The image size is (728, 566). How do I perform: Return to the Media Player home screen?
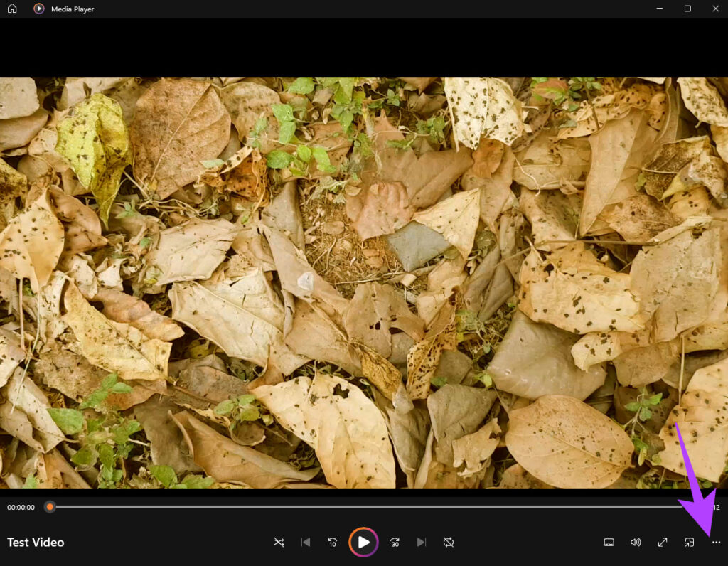(11, 9)
